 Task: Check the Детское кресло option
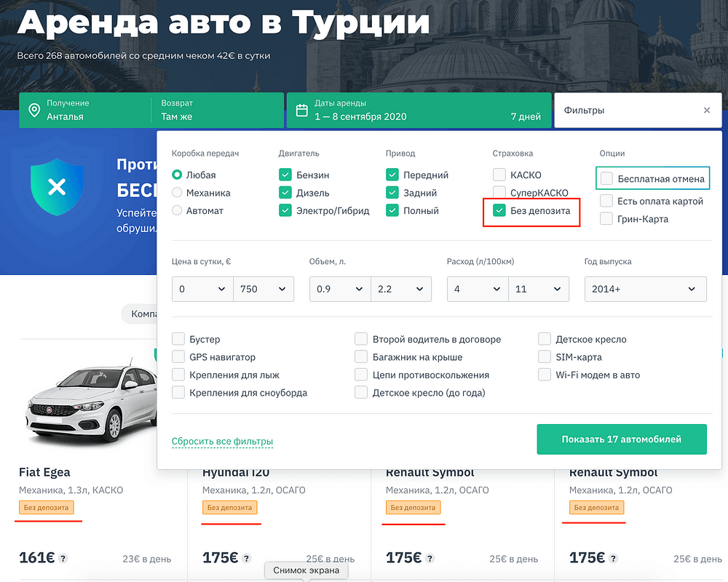544,338
